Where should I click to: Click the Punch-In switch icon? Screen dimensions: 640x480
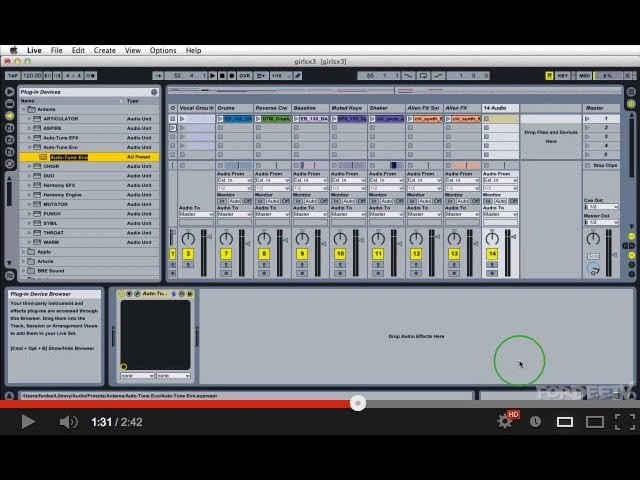(x=408, y=76)
